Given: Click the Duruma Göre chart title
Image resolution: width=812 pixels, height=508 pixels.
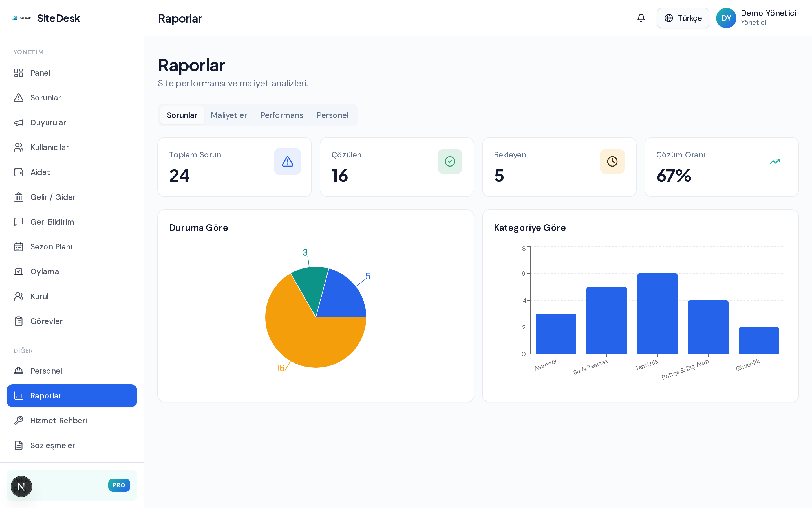Looking at the screenshot, I should click(x=199, y=228).
